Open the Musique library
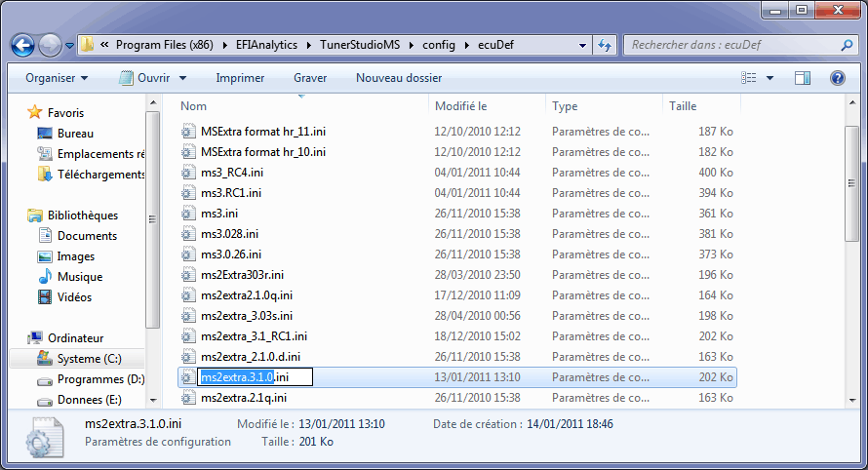The image size is (868, 470). [x=79, y=277]
